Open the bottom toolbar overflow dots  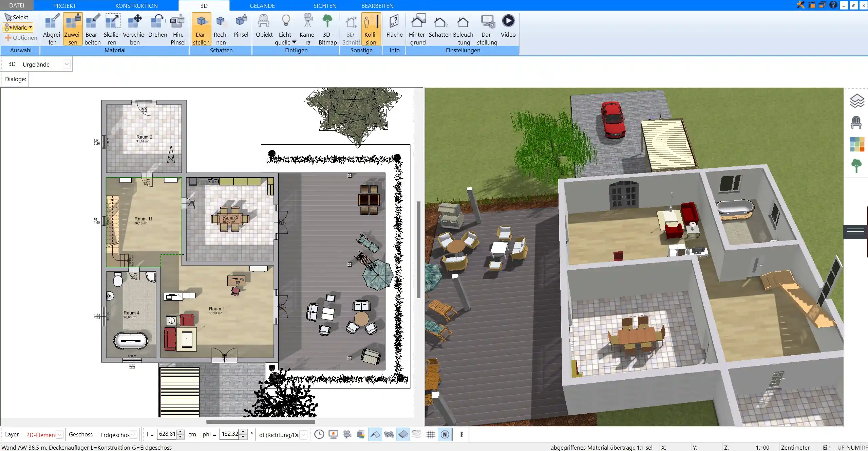[x=461, y=434]
